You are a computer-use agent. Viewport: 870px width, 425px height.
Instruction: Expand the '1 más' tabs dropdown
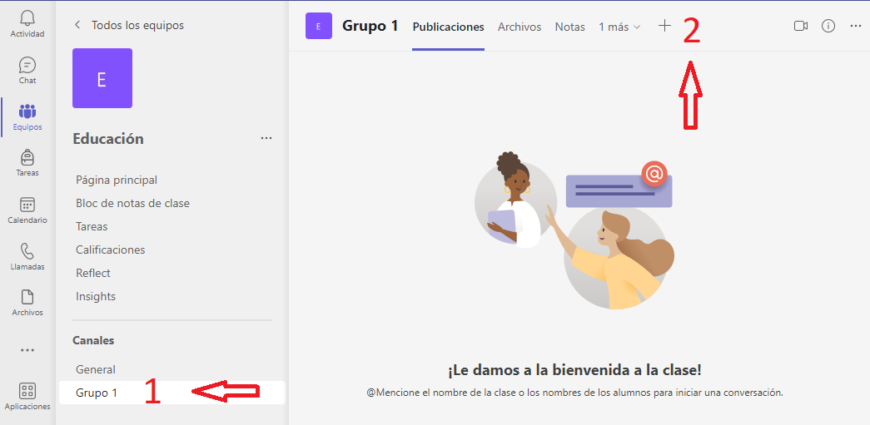(x=619, y=27)
